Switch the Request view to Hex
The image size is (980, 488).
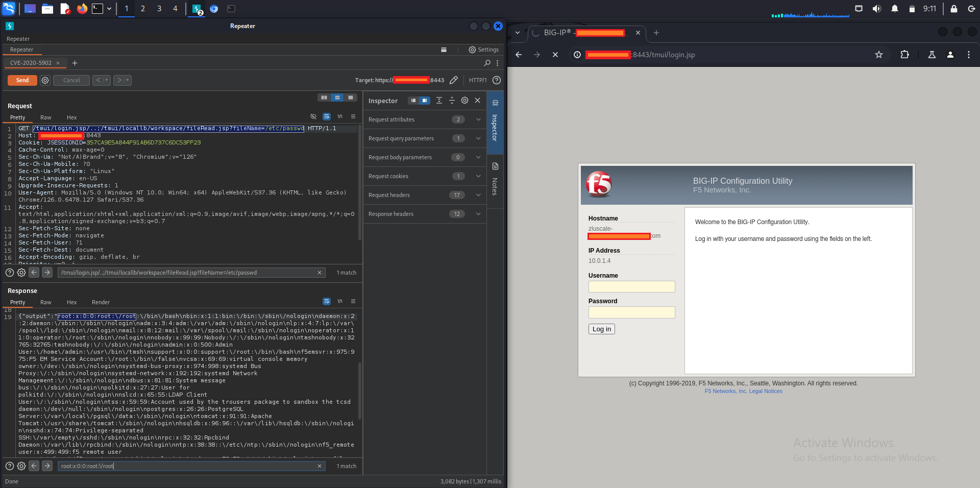72,117
